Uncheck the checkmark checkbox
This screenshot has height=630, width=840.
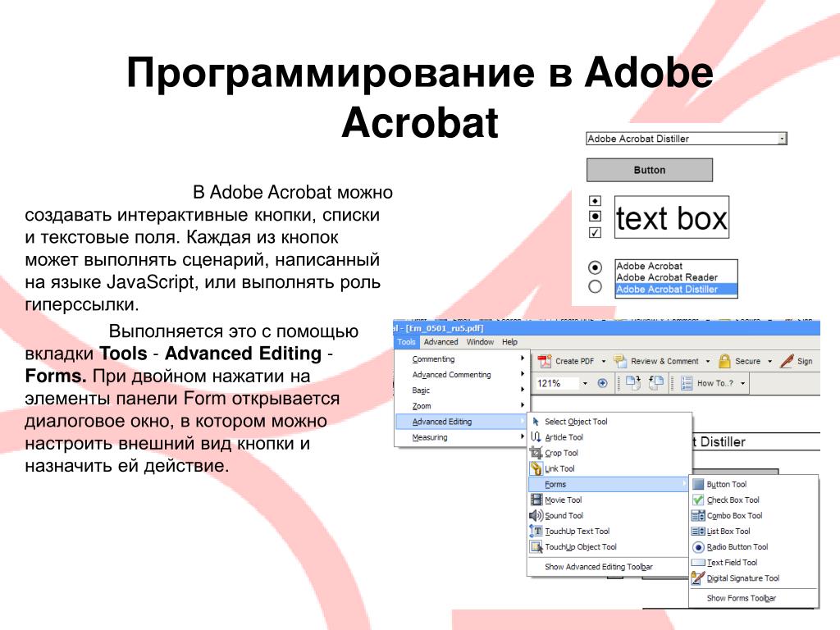pos(596,232)
